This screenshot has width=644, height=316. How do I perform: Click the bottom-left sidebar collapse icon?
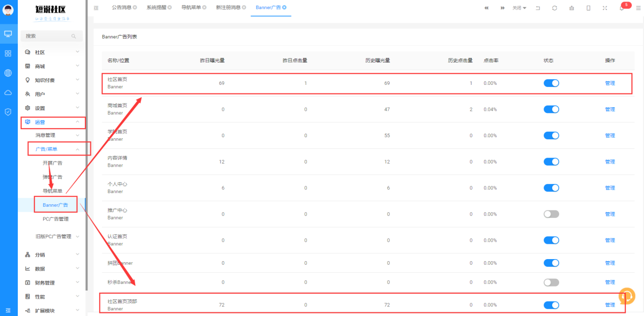[8, 310]
